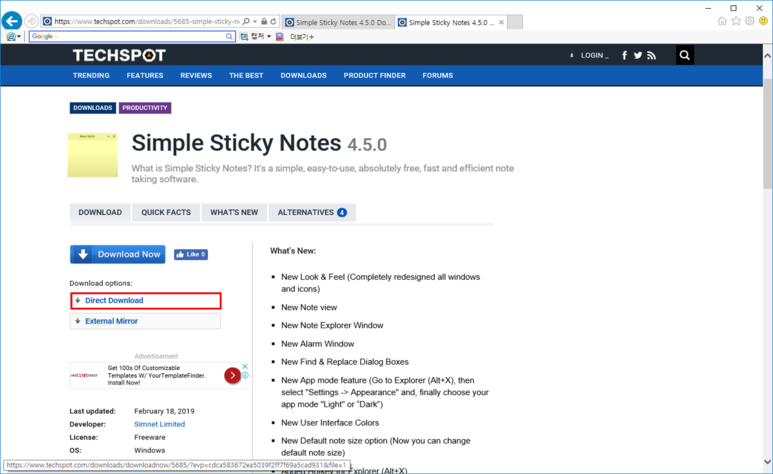Click the smiley feedback icon
The image size is (773, 474).
point(763,21)
